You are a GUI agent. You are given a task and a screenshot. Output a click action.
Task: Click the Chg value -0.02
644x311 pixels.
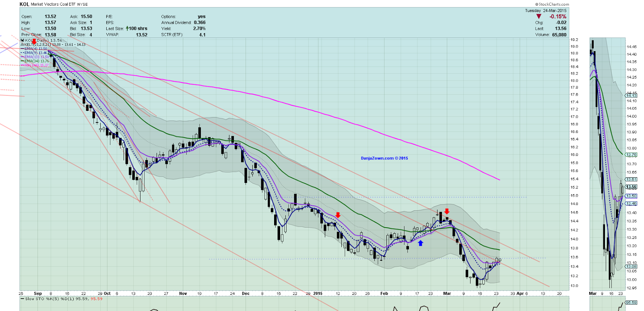click(561, 23)
